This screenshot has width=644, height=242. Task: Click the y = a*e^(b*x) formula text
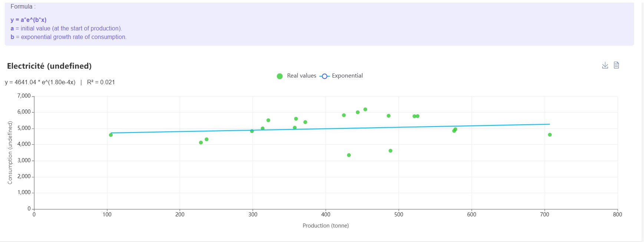(x=29, y=20)
